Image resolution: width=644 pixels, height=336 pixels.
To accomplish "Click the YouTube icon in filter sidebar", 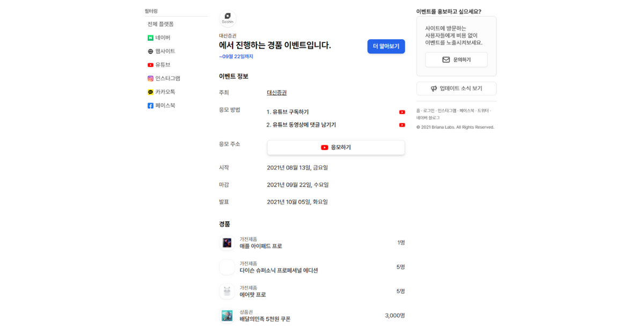I will [151, 65].
